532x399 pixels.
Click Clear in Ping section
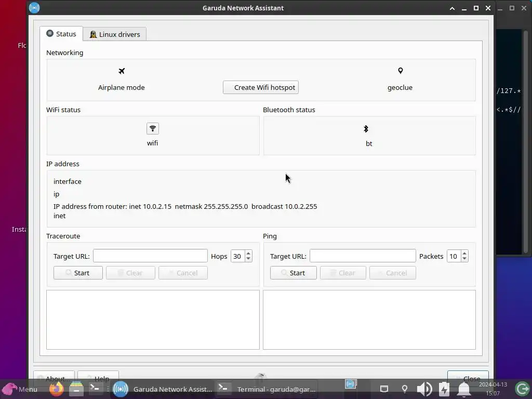[343, 273]
